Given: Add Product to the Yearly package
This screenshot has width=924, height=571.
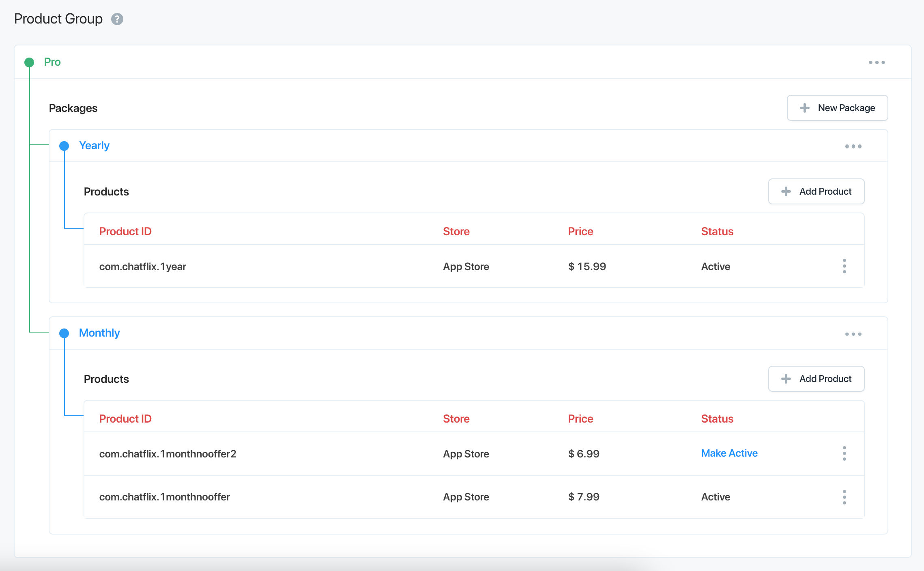Looking at the screenshot, I should pyautogui.click(x=816, y=191).
